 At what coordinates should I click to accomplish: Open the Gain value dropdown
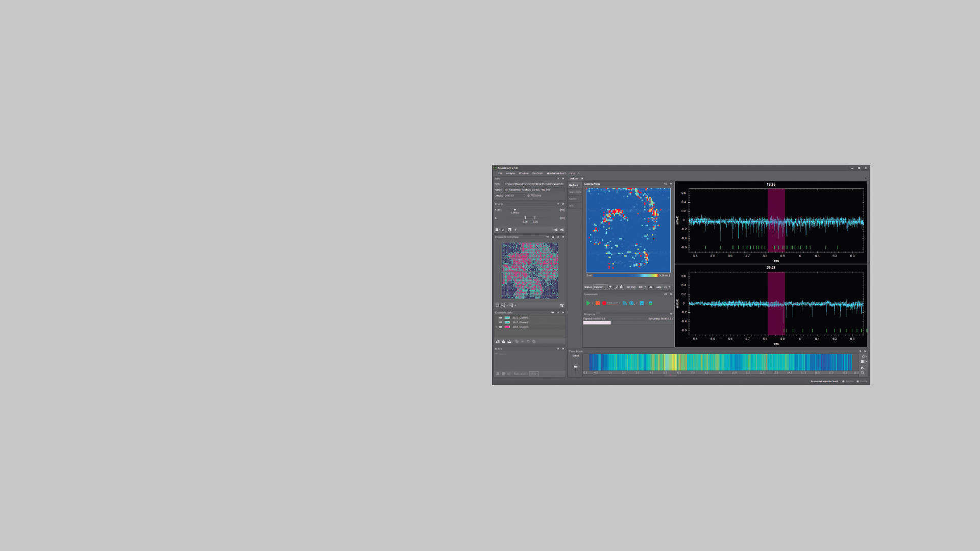click(667, 287)
